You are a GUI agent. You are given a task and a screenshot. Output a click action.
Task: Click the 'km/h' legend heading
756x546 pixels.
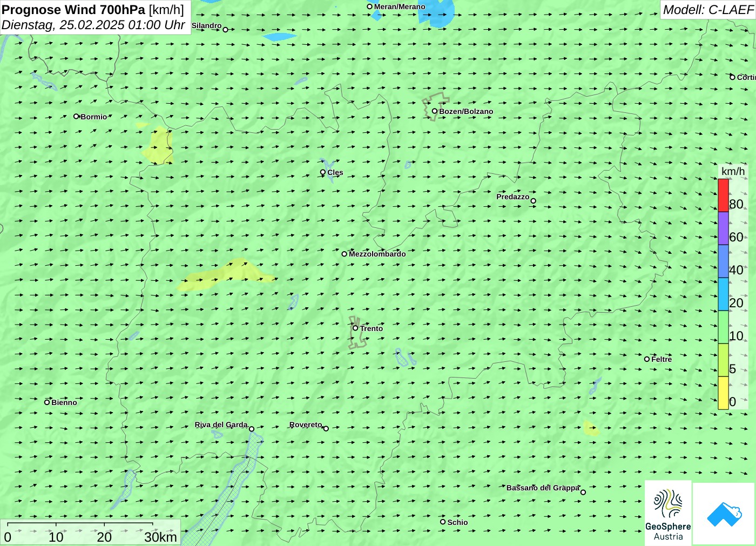(733, 171)
